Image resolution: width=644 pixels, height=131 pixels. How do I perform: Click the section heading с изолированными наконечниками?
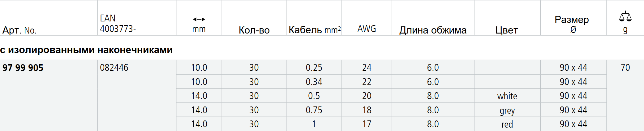86,50
